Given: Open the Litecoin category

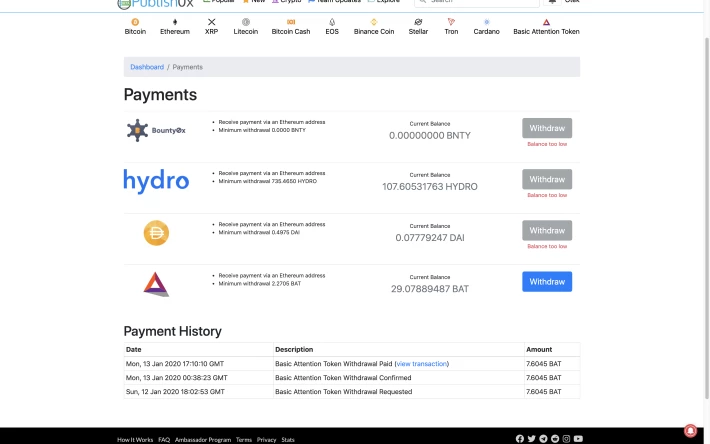Looking at the screenshot, I should click(x=246, y=27).
